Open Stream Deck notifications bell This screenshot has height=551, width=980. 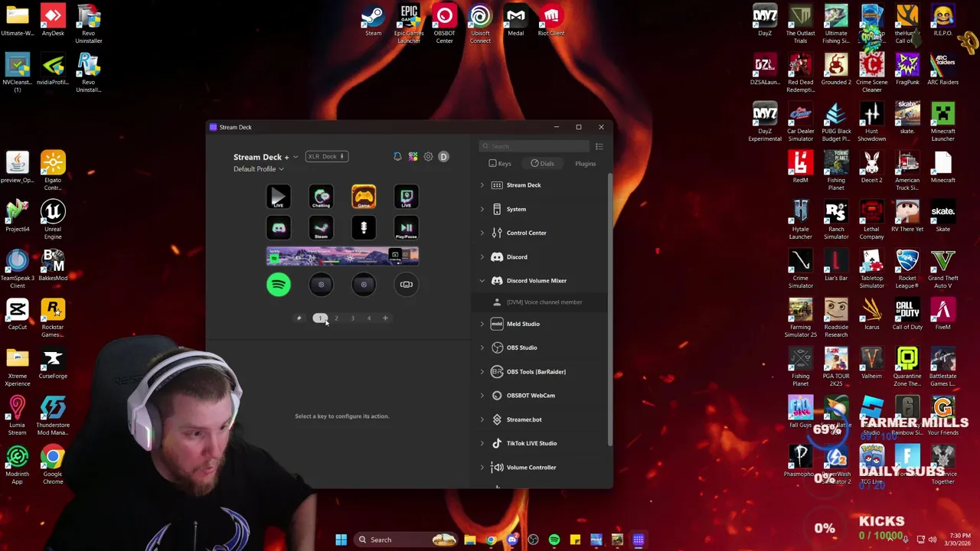pos(397,157)
